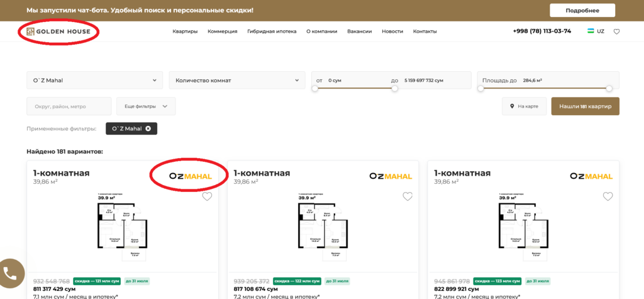Screen dimensions: 644x299
Task: Open the Квартиры menu item
Action: pyautogui.click(x=185, y=31)
